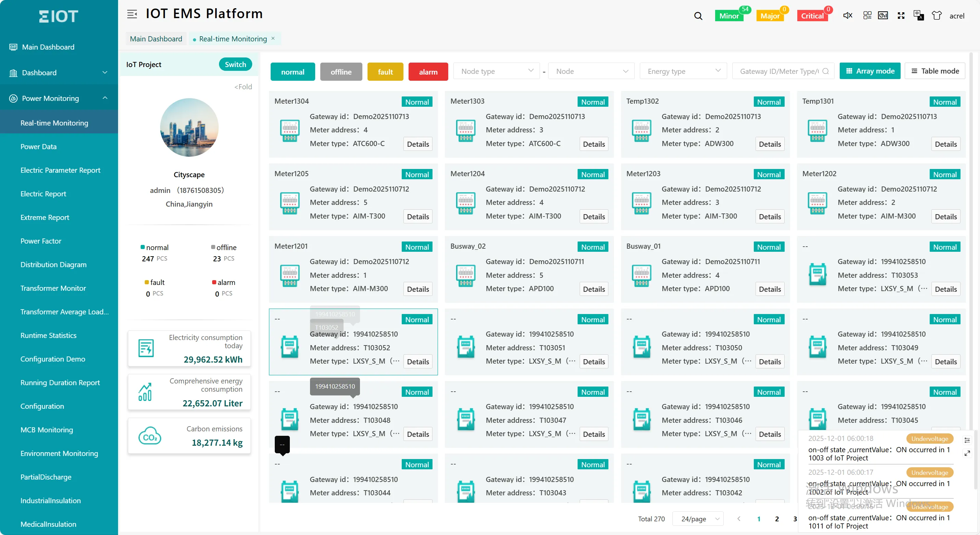The width and height of the screenshot is (980, 535).
Task: Mute alarm notifications with the speaker icon
Action: [x=848, y=15]
